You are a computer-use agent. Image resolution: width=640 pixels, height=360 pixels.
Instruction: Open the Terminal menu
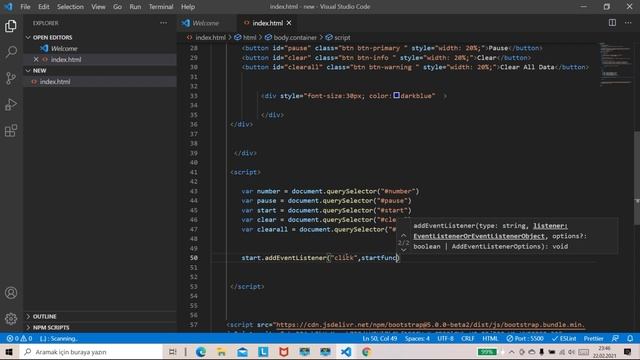point(161,7)
